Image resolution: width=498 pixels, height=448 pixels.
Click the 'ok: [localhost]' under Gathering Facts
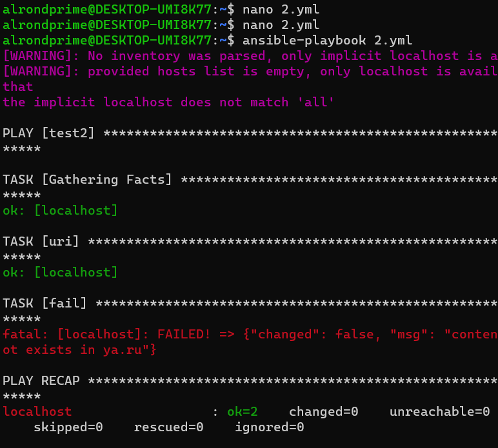click(x=61, y=211)
